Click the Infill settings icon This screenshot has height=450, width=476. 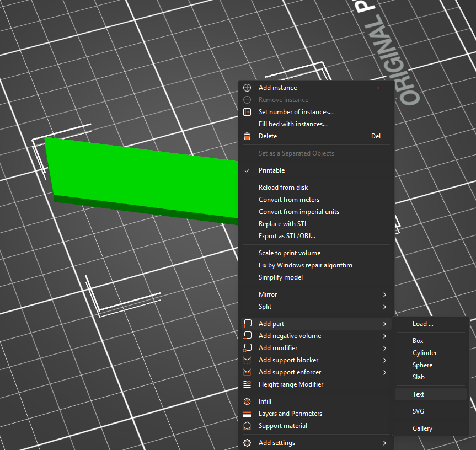(x=247, y=401)
